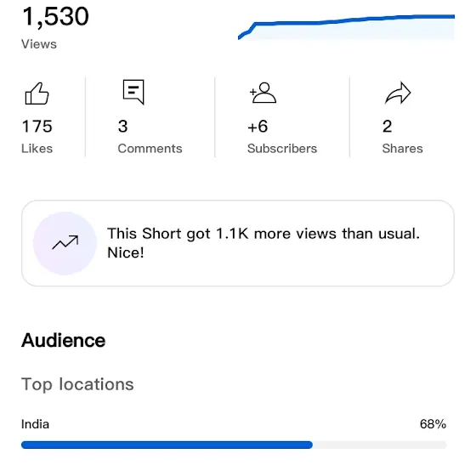Click the 1,530 views count
The height and width of the screenshot is (476, 476).
click(x=55, y=16)
